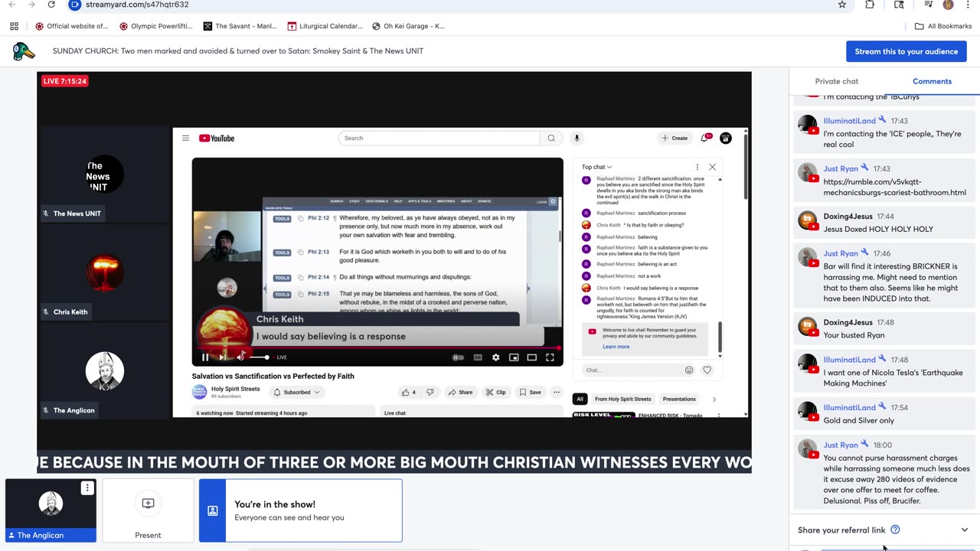980x551 pixels.
Task: Open the All Bookmarks folder
Action: 942,26
